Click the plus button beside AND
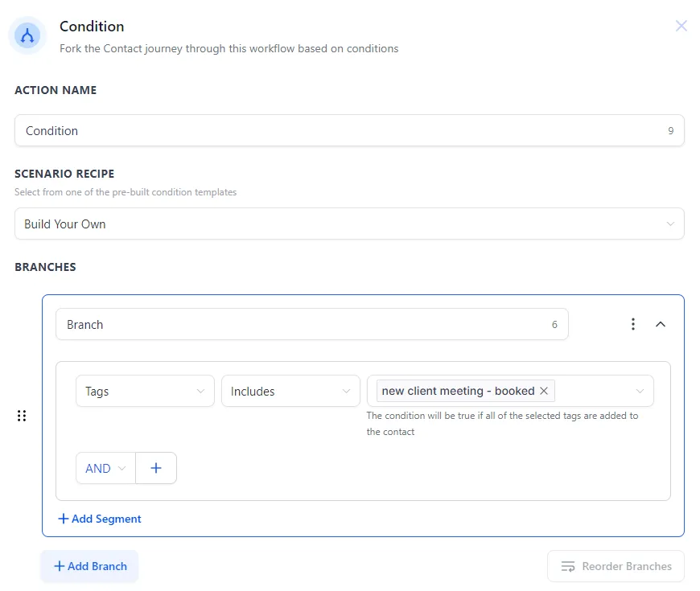This screenshot has width=700, height=591. 156,468
